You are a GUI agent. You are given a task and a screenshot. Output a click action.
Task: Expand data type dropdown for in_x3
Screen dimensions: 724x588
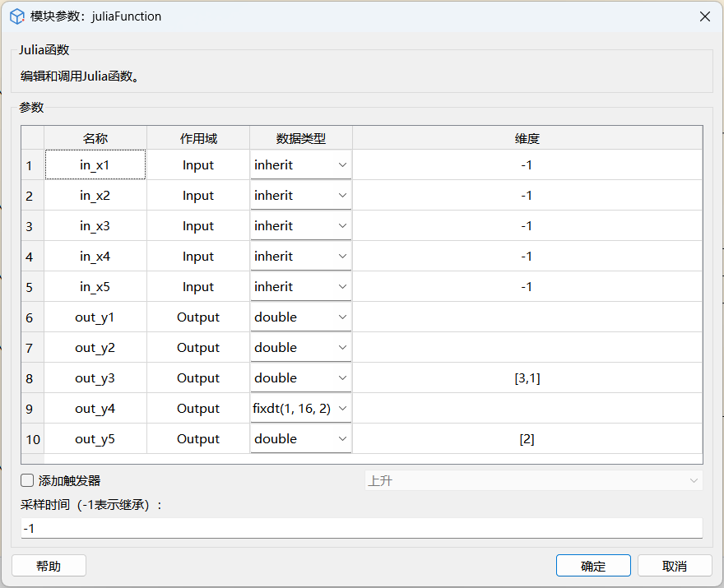point(301,226)
